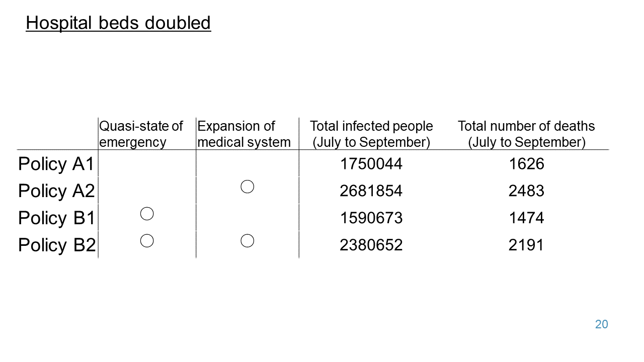Click the circle in Policy A2 medical system cell
The height and width of the screenshot is (362, 644).
(x=247, y=187)
